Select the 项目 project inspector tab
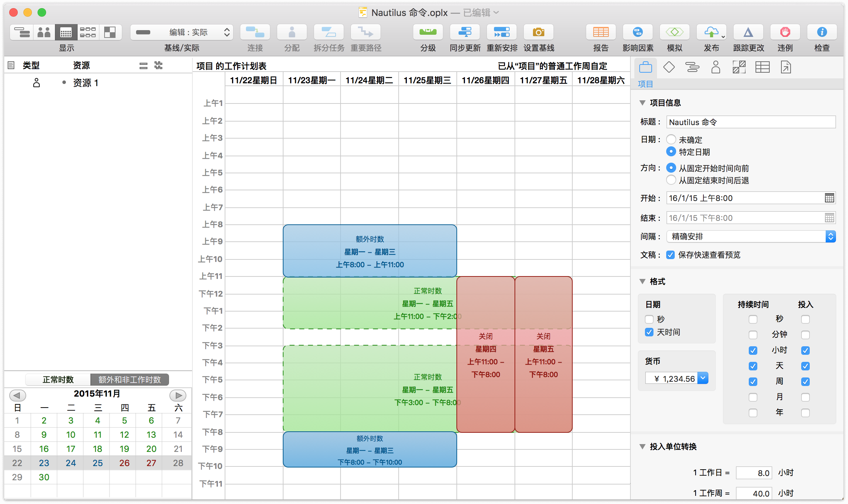This screenshot has height=504, width=848. (646, 67)
